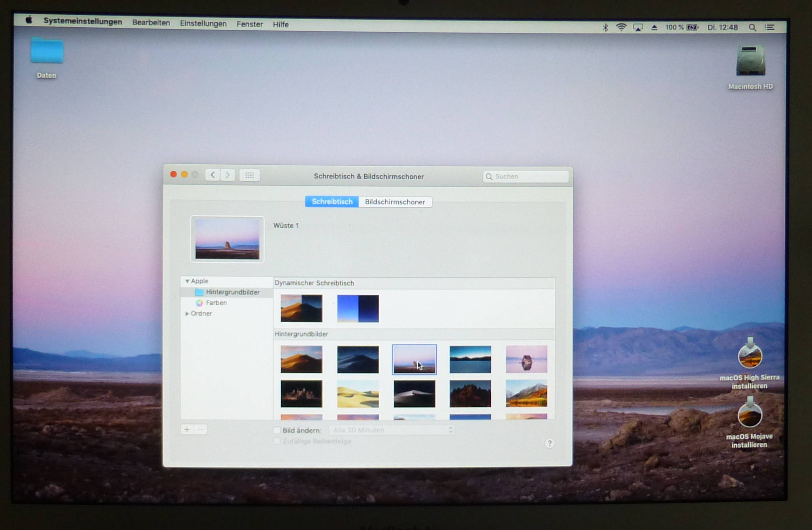Image resolution: width=812 pixels, height=530 pixels.
Task: Toggle the Zufällige Reihenfolge checkbox
Action: click(277, 441)
